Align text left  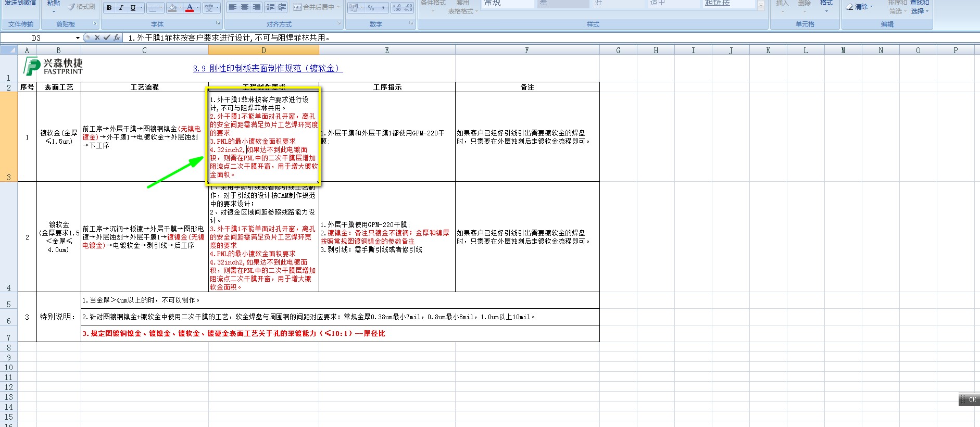tap(232, 7)
